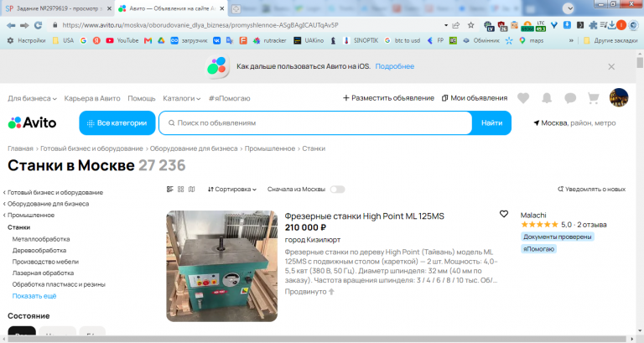Toggle 'Сначала из Москвы' switch
The height and width of the screenshot is (343, 644).
click(337, 190)
